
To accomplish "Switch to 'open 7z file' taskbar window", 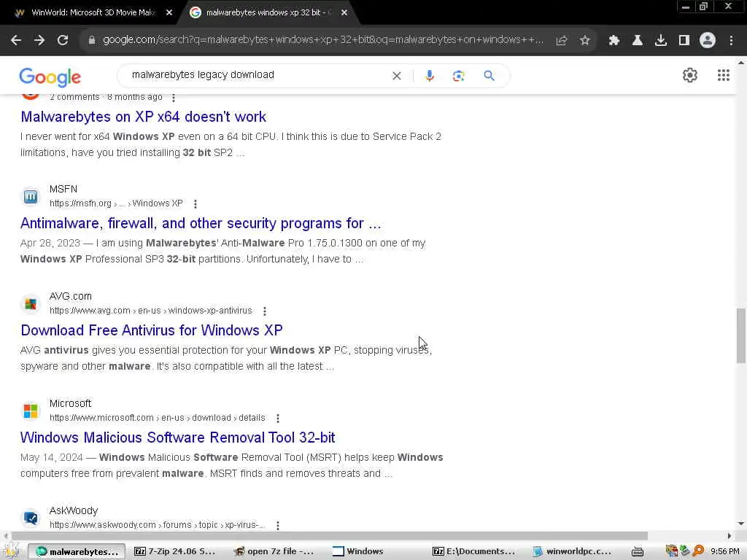I will (x=274, y=551).
